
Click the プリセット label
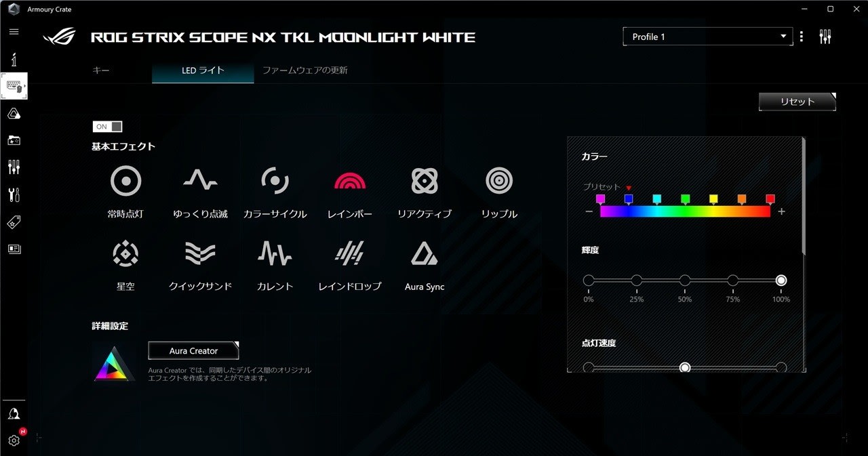(601, 187)
